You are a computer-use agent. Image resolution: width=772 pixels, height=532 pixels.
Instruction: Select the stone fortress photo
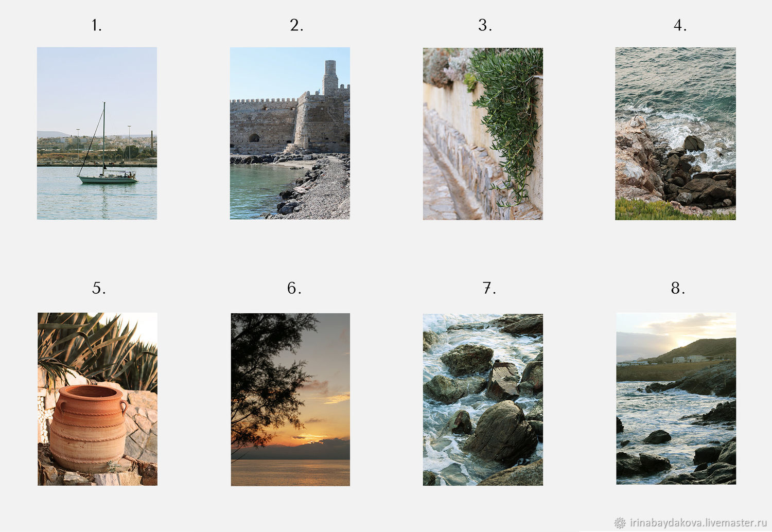(x=290, y=133)
